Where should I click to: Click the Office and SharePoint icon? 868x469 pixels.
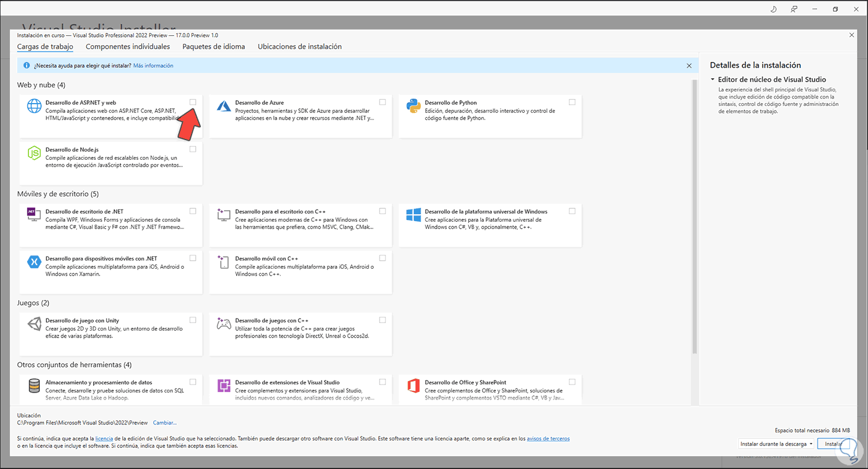point(414,386)
